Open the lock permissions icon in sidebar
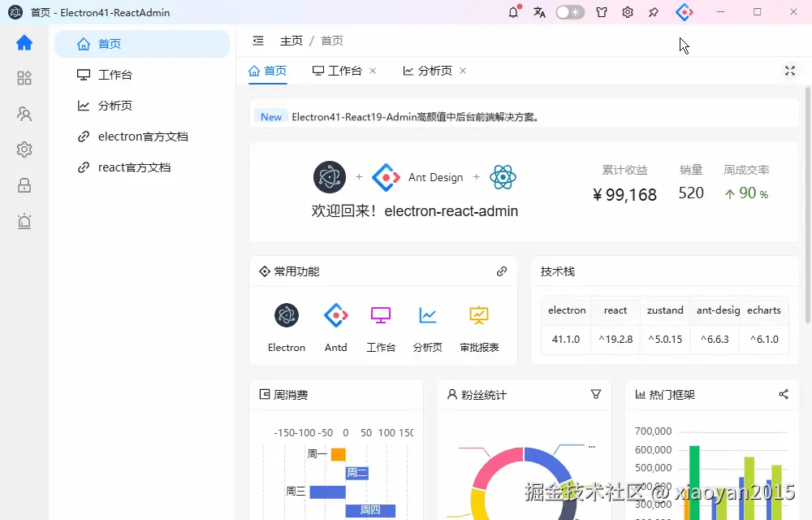 pyautogui.click(x=24, y=185)
